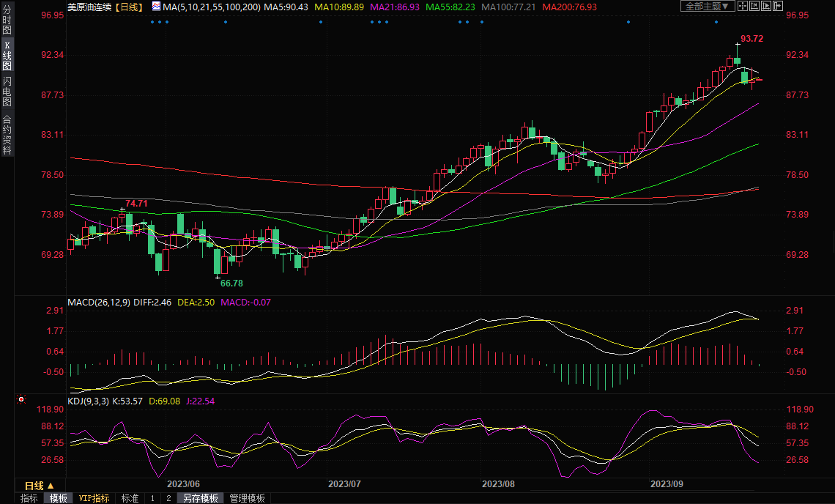Image resolution: width=835 pixels, height=504 pixels.
Task: Click the 管理模板 button
Action: [248, 498]
